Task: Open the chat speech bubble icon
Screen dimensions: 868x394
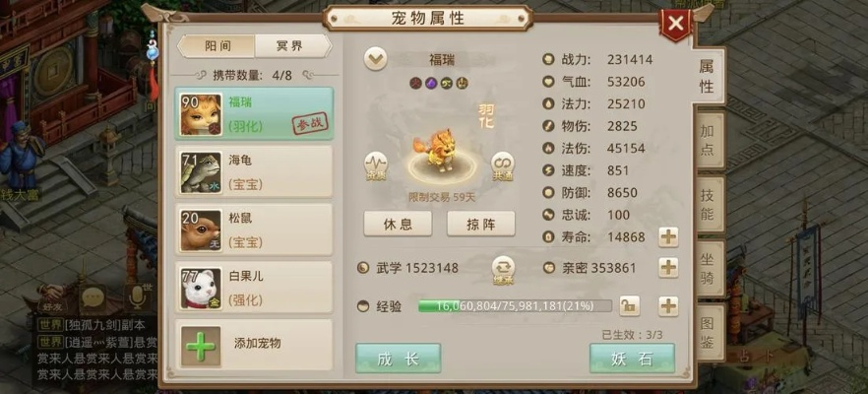Action: [93, 298]
